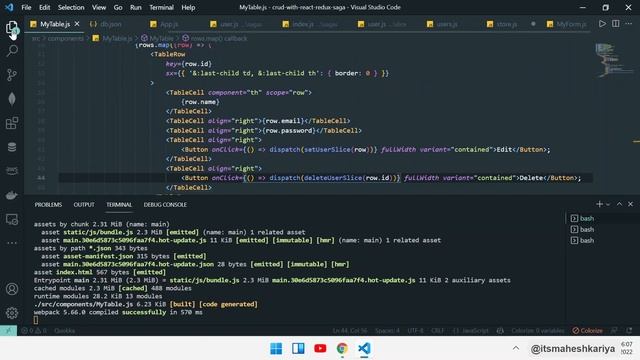This screenshot has width=640, height=360.
Task: Switch to the db.json editor tab
Action: pyautogui.click(x=106, y=24)
